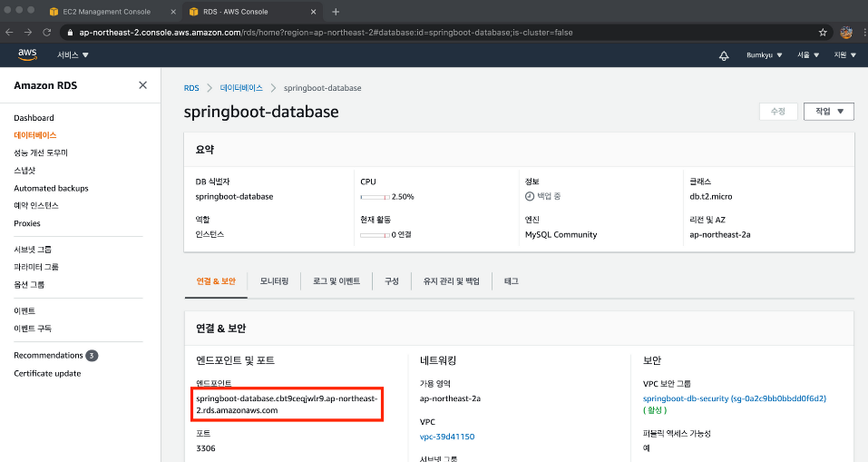Viewport: 868px width, 462px height.
Task: Open a new browser tab
Action: point(336,12)
